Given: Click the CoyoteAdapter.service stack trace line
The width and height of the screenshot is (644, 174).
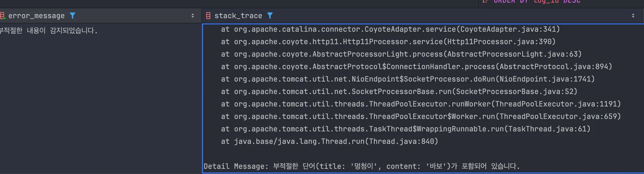Looking at the screenshot, I should pyautogui.click(x=390, y=29).
